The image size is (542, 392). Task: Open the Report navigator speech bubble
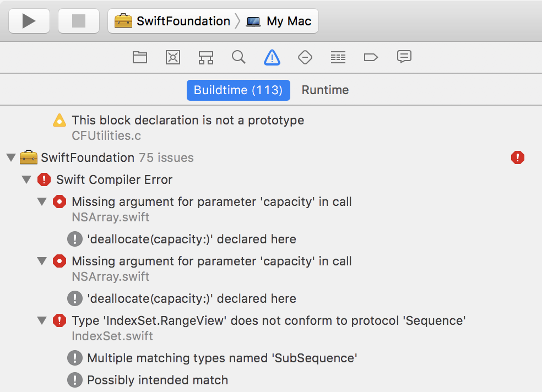point(404,57)
